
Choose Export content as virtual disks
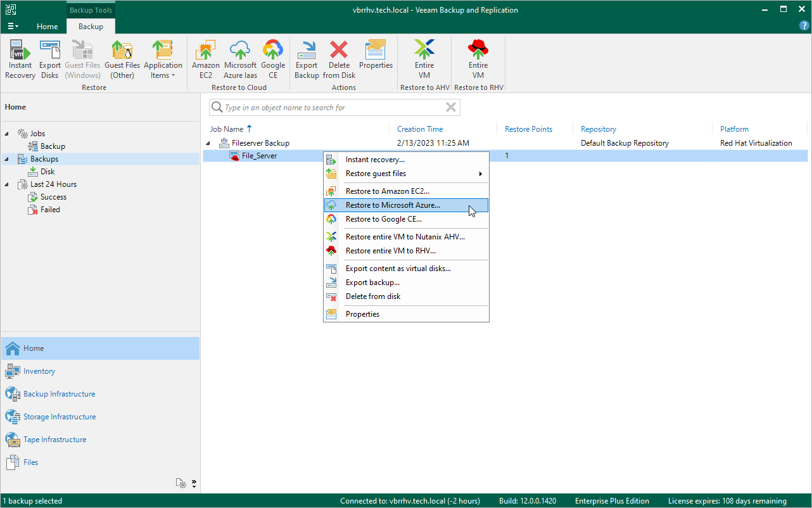click(406, 269)
